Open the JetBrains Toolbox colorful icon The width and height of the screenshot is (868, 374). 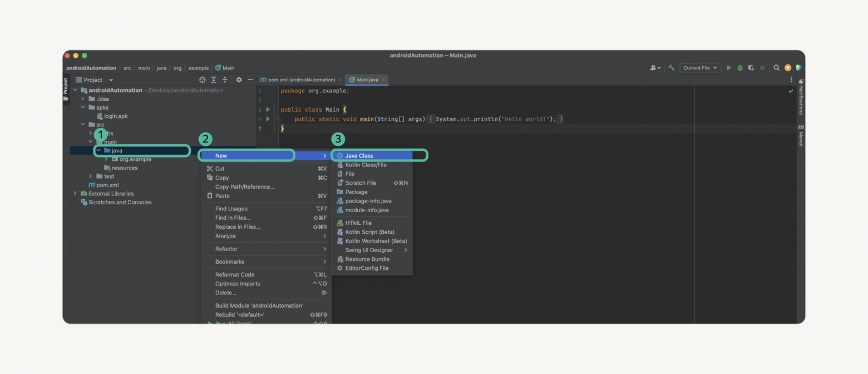click(x=798, y=68)
